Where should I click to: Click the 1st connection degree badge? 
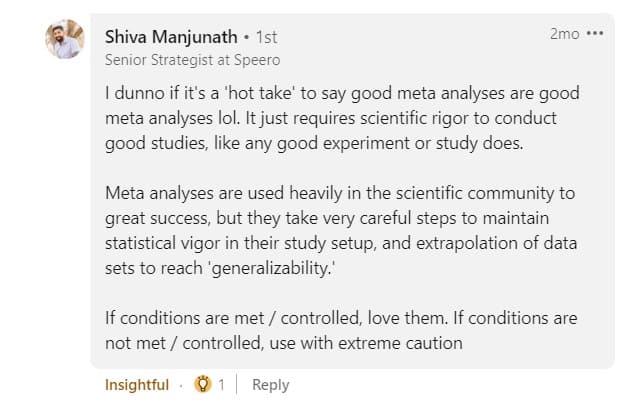(x=266, y=37)
